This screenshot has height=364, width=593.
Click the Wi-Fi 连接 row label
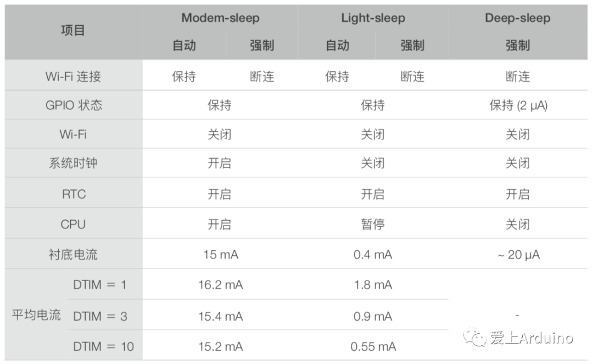(x=74, y=76)
